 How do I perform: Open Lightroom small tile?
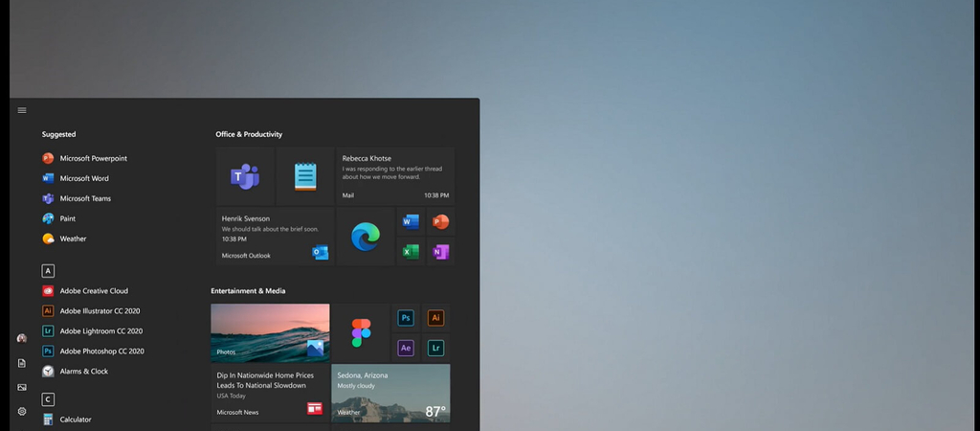(435, 348)
